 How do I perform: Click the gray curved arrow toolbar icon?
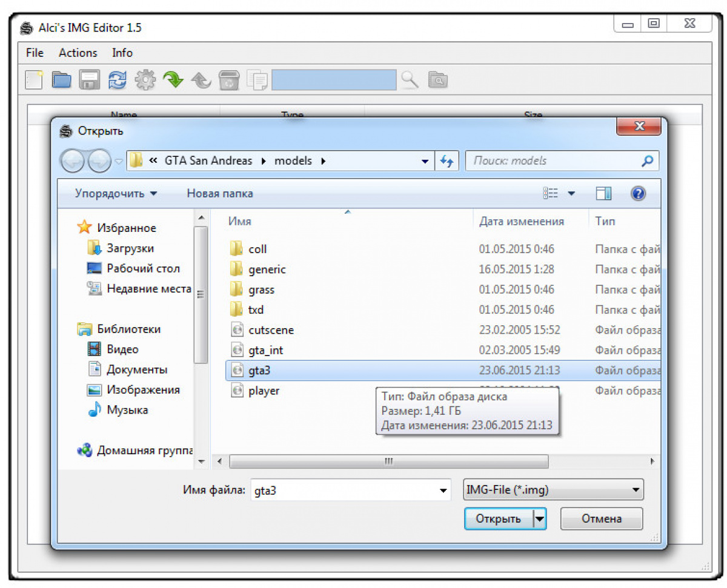click(x=201, y=80)
